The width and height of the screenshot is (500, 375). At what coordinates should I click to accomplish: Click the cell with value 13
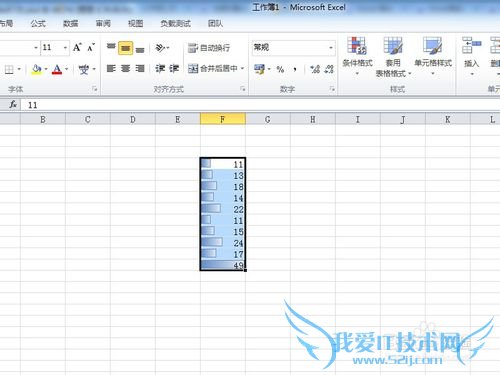point(223,175)
